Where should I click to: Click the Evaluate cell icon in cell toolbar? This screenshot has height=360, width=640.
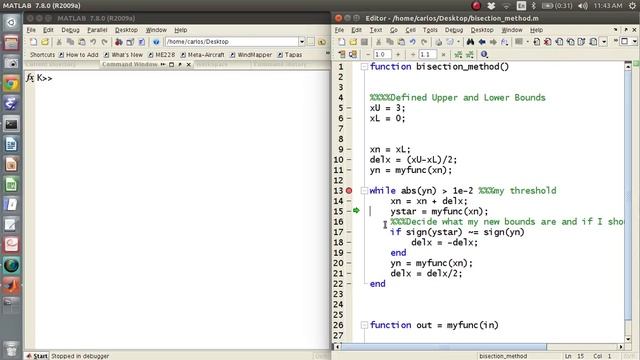click(458, 54)
